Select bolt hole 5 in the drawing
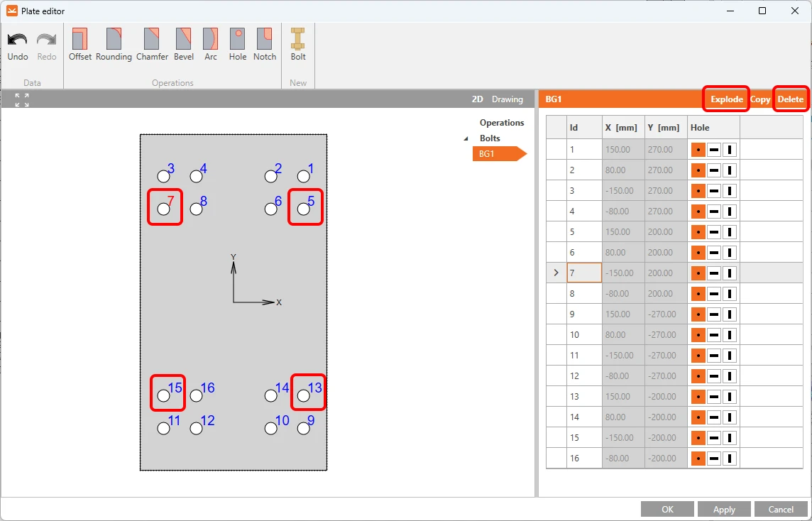The height and width of the screenshot is (521, 812). [304, 209]
